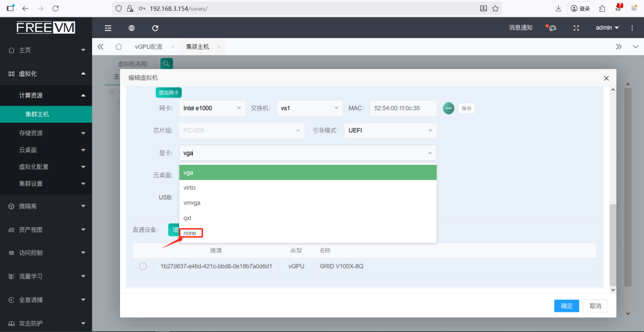Collapse the sidebar with the menu-fold icon
This screenshot has height=332, width=644.
click(x=108, y=28)
